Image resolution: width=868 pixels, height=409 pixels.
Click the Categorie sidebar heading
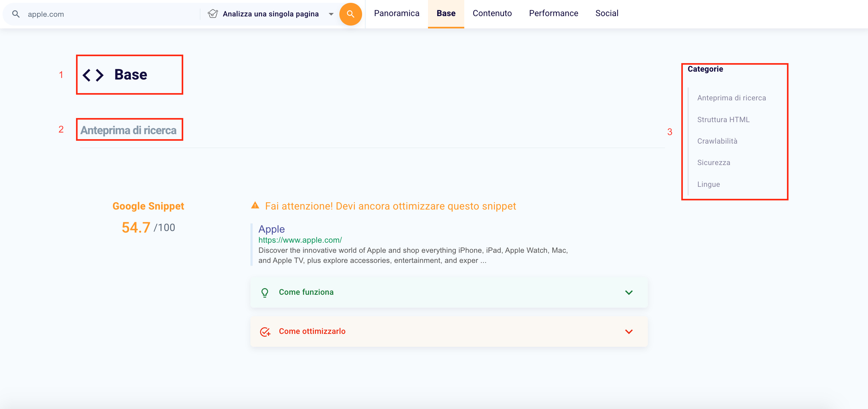tap(705, 69)
